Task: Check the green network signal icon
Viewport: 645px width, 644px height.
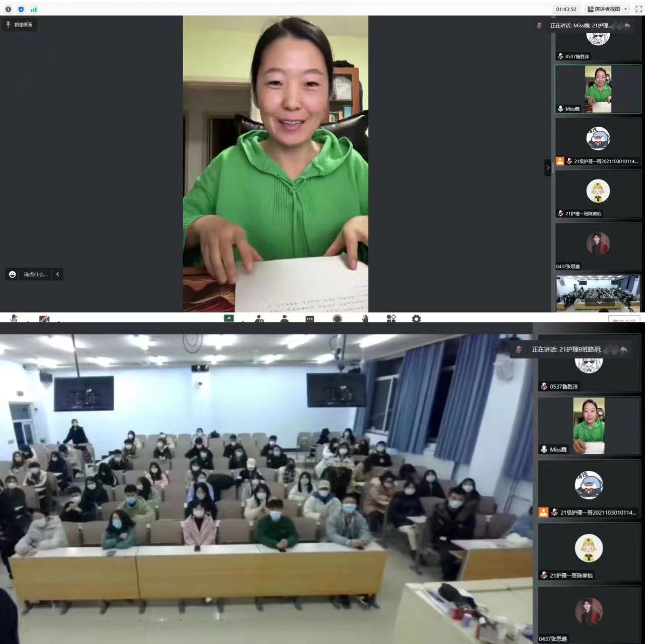Action: click(34, 9)
